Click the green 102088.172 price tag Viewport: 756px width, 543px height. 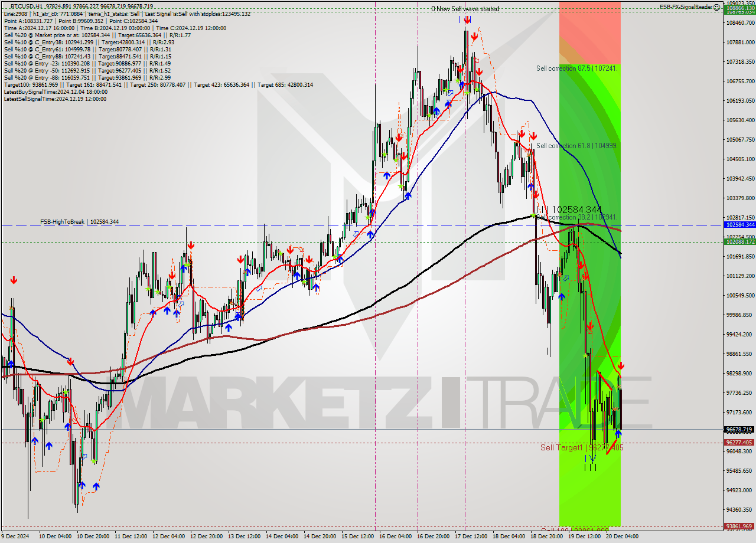click(739, 241)
